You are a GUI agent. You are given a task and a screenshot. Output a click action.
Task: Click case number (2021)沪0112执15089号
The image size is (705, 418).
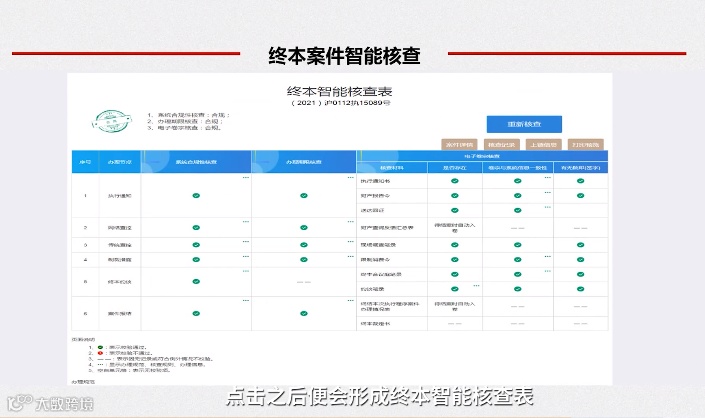pos(341,103)
